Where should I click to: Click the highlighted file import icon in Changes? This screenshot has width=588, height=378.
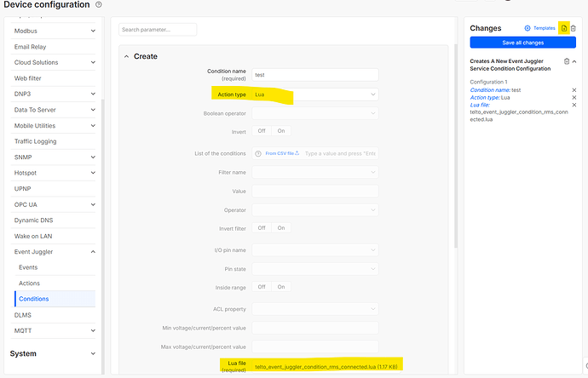[563, 28]
